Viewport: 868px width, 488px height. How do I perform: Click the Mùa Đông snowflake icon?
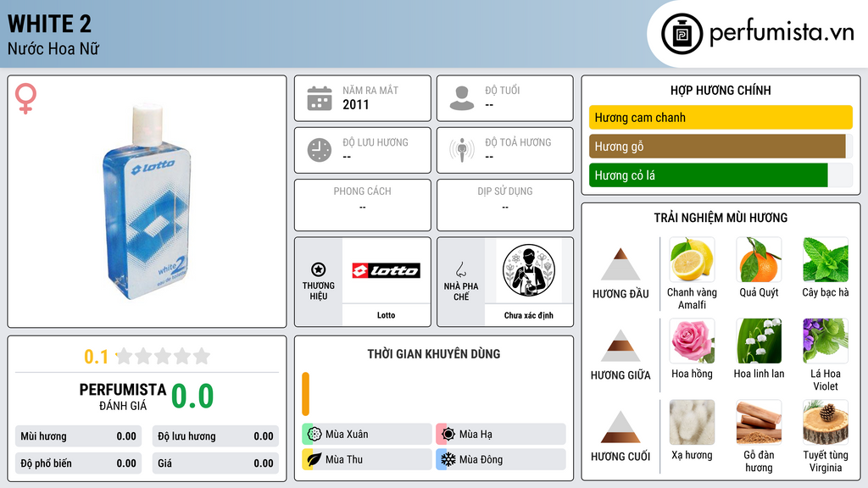click(x=448, y=459)
